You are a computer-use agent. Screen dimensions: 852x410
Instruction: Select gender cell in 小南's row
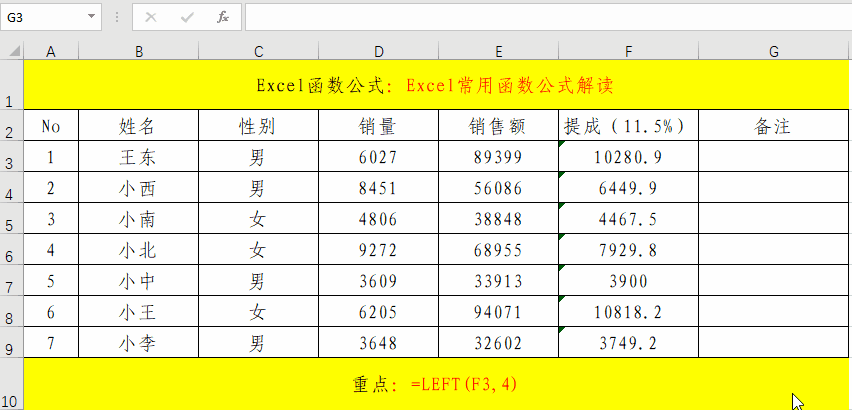[x=259, y=218]
